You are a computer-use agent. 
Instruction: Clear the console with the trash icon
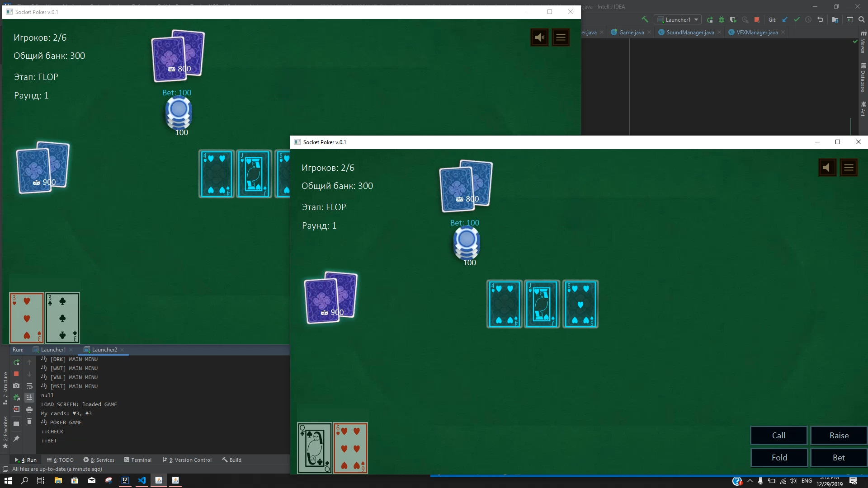[29, 421]
